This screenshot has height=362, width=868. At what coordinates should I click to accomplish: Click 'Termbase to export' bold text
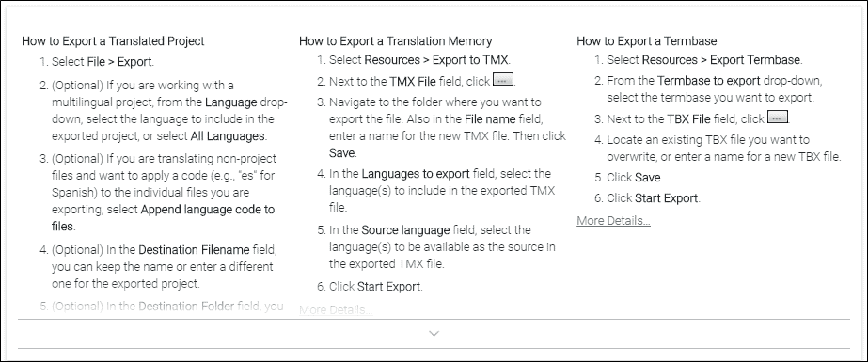point(709,81)
